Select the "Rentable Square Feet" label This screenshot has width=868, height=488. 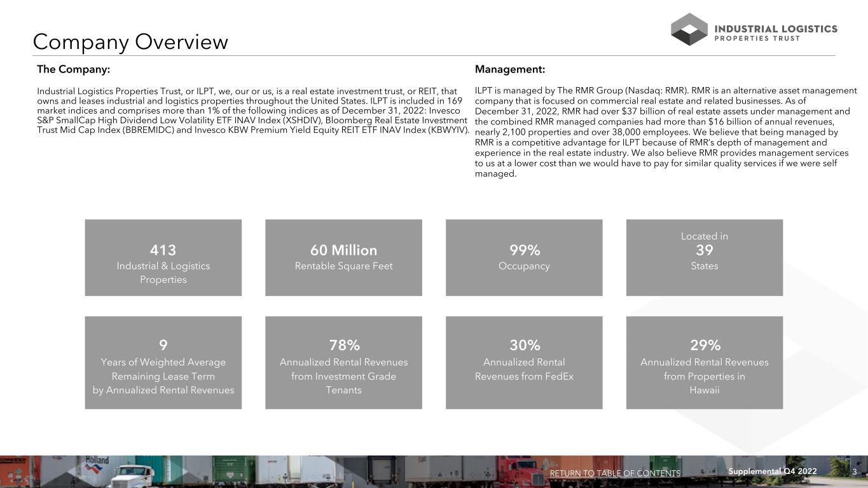tap(344, 266)
